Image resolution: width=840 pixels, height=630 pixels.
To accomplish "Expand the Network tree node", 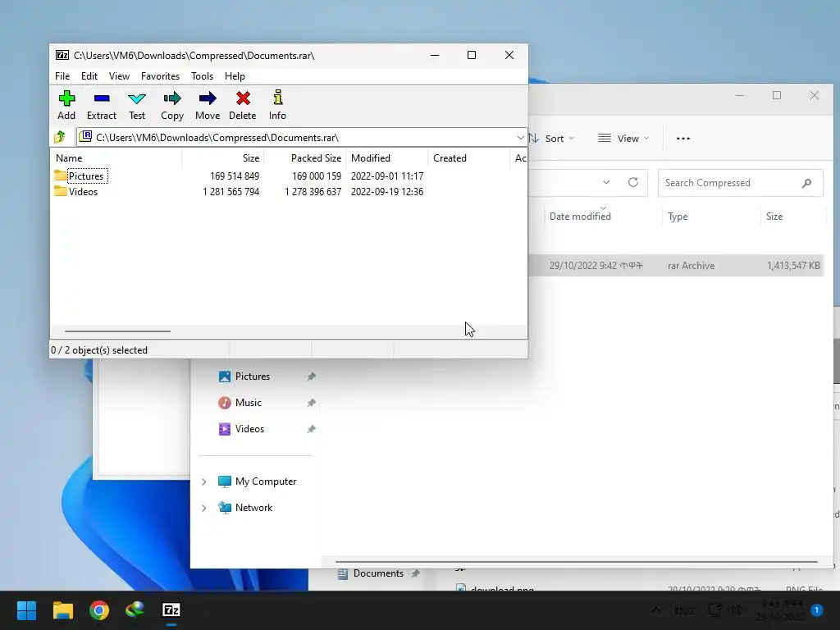I will [204, 508].
